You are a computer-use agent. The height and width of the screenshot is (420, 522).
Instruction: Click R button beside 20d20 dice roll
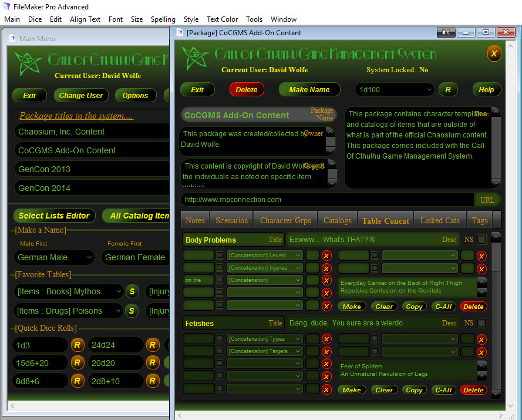151,363
